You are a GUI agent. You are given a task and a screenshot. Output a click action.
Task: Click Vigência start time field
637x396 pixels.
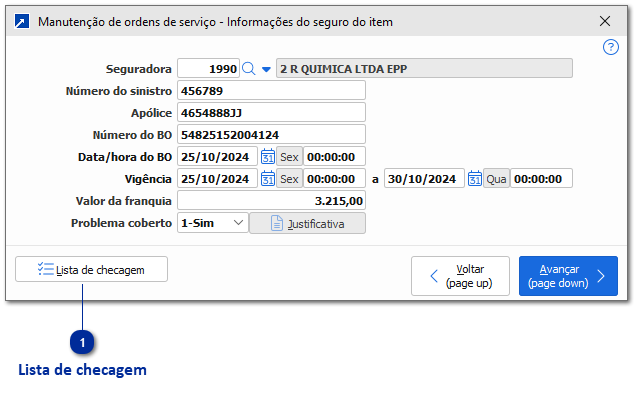(334, 179)
